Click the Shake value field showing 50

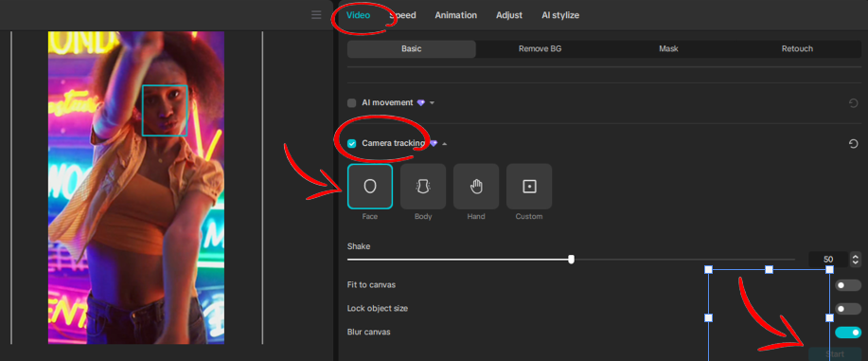click(828, 259)
